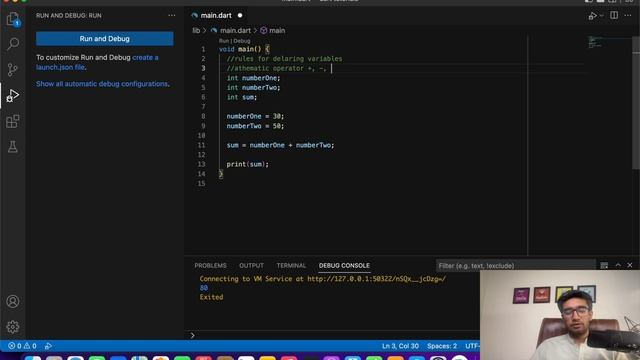Open the Manage settings gear
This screenshot has height=360, width=640.
click(x=13, y=327)
